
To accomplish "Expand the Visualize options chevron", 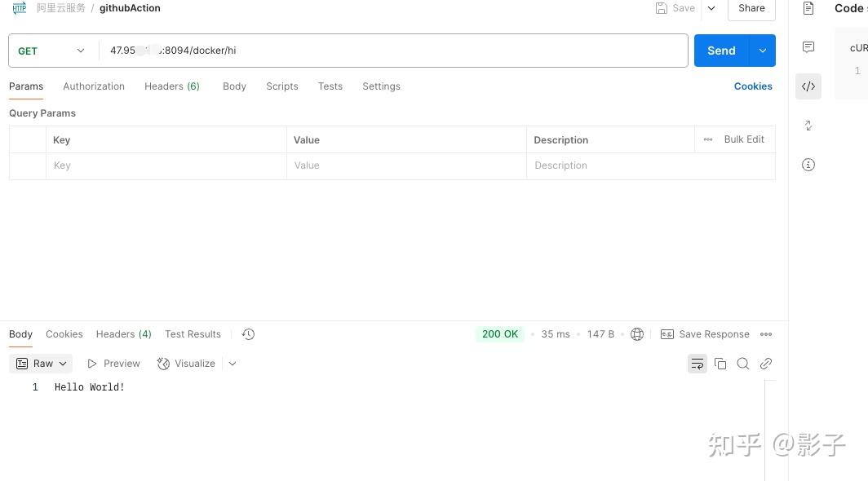I will click(232, 364).
